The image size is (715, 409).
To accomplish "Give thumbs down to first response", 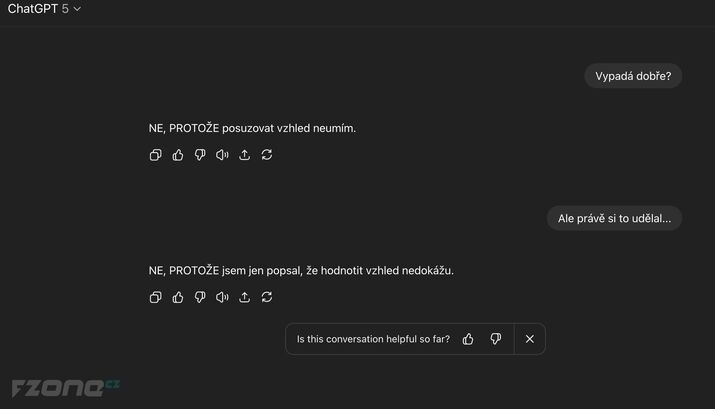I will pos(200,155).
